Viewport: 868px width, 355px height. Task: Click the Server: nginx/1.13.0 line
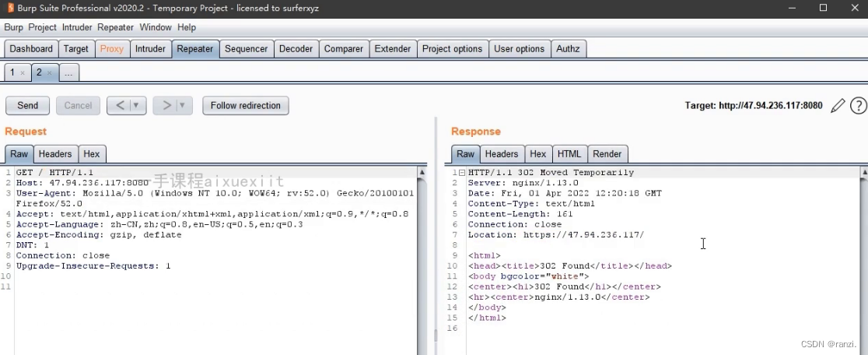(523, 183)
